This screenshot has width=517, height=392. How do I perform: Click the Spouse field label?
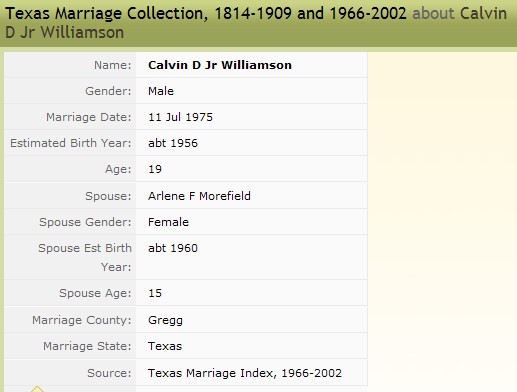coord(108,196)
